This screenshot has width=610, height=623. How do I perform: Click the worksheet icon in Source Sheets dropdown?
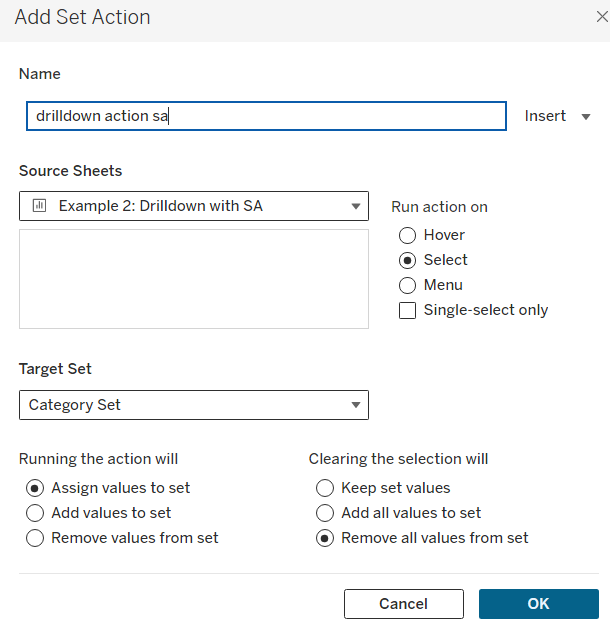(39, 206)
